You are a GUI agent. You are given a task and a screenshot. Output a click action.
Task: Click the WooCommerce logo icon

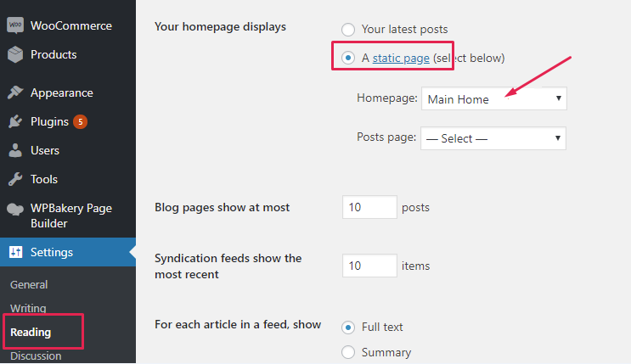click(x=15, y=25)
